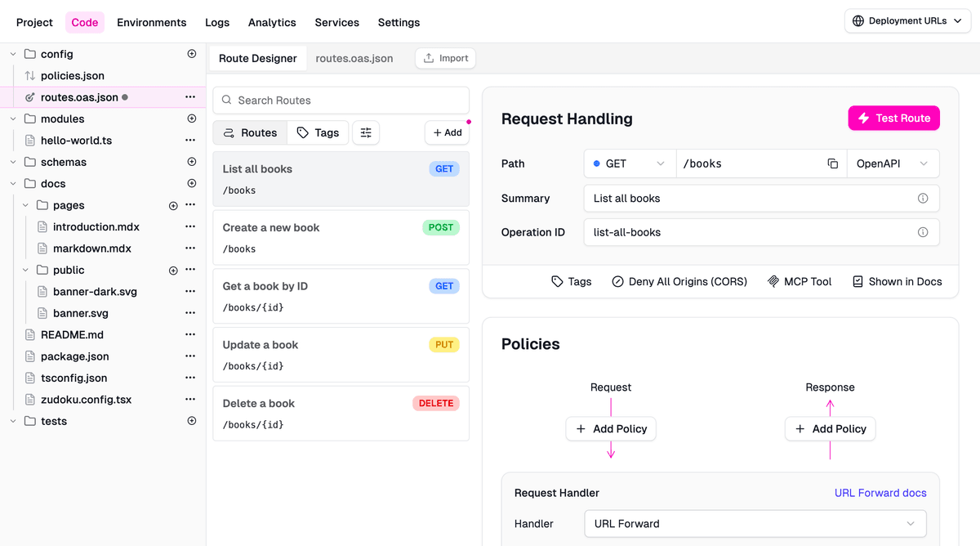The height and width of the screenshot is (546, 980).
Task: Click the Search Routes input field
Action: coord(341,101)
